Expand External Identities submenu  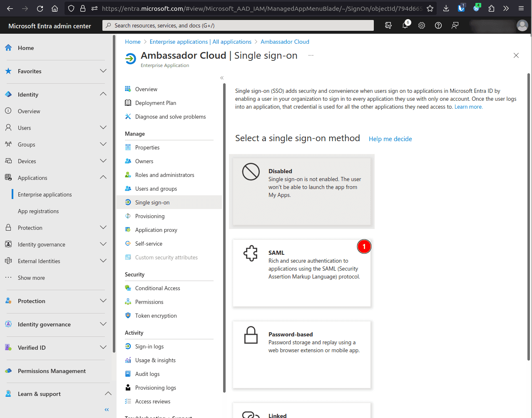pyautogui.click(x=103, y=261)
